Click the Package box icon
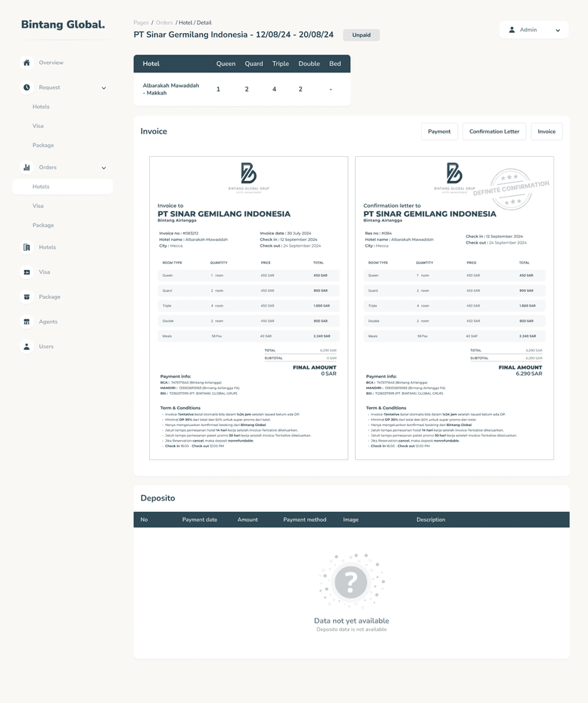588x703 pixels. pyautogui.click(x=26, y=297)
